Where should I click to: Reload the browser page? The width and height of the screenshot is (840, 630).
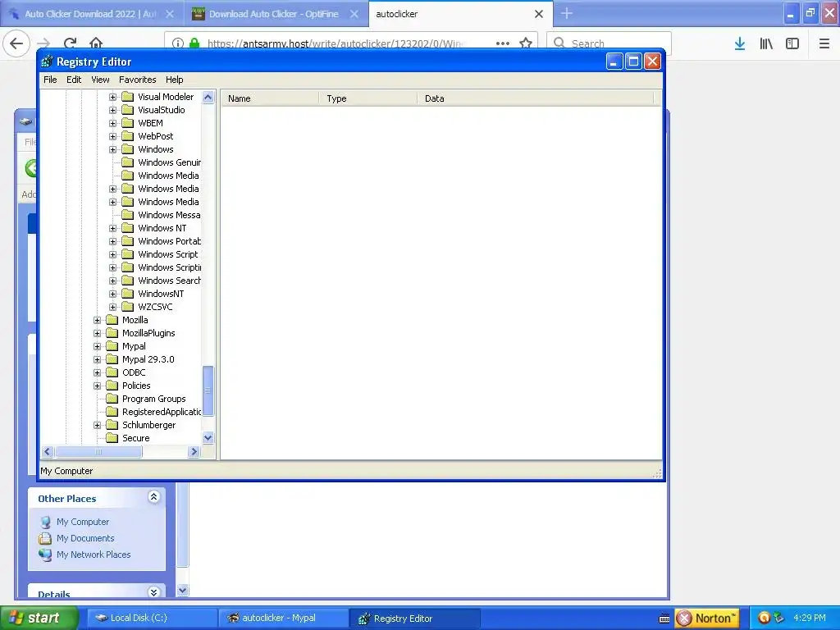click(x=71, y=43)
